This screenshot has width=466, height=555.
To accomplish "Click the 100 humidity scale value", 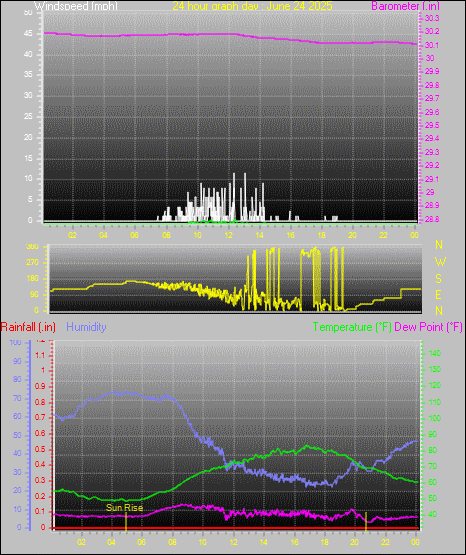I will pyautogui.click(x=16, y=342).
